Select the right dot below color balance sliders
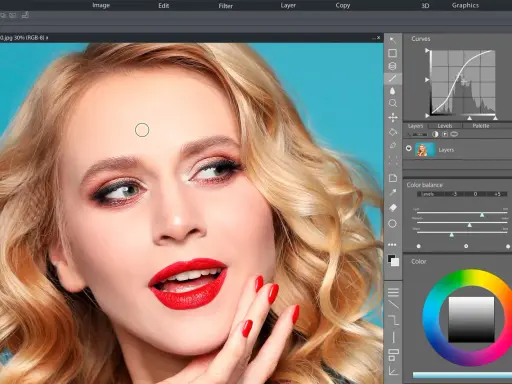512x384 pixels. click(x=508, y=246)
